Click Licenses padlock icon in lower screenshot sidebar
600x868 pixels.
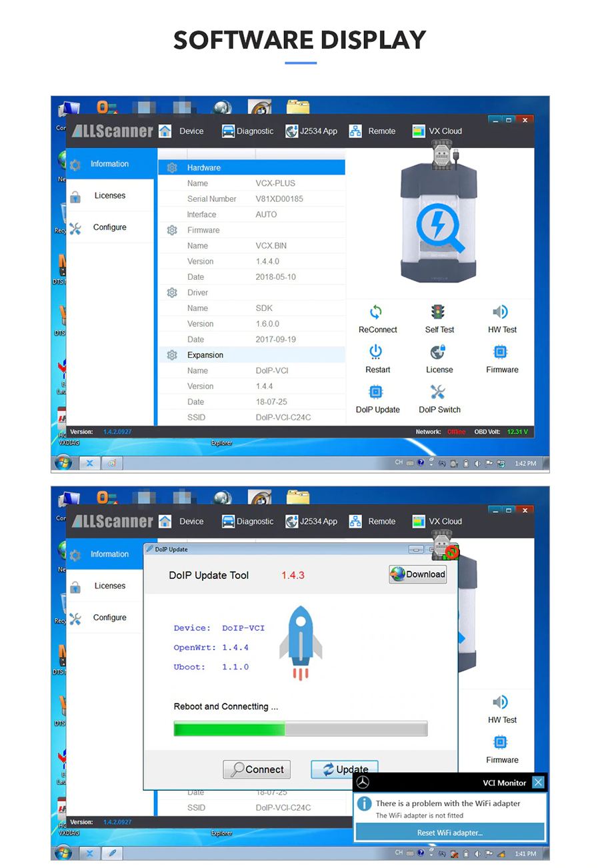tap(75, 587)
